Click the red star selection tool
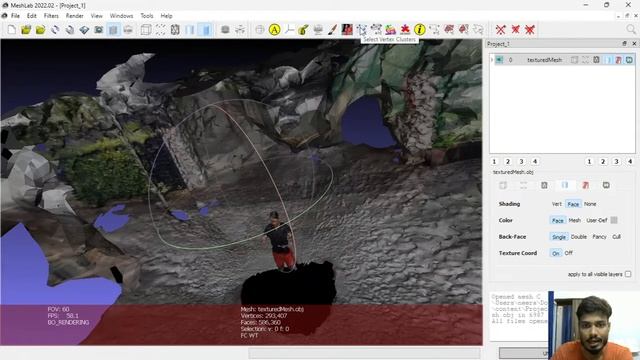640x360 pixels. tap(405, 29)
